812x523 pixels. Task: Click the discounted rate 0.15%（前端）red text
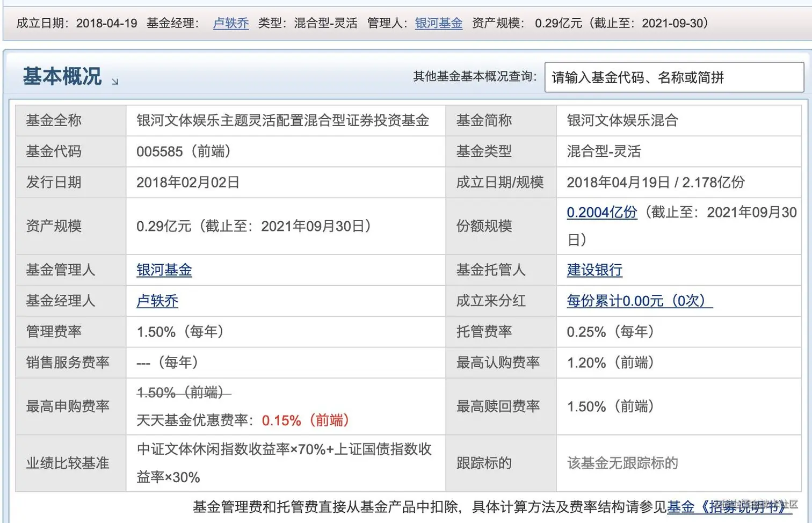(305, 421)
